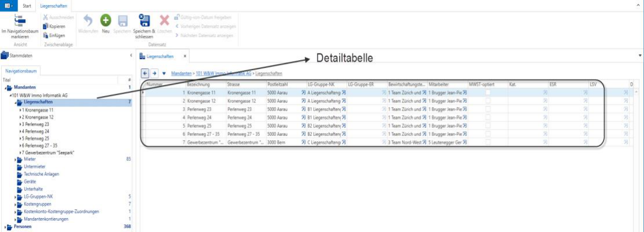Collapse the 101 W&W Immo Informatik AG node
This screenshot has height=232, width=644.
coord(10,95)
